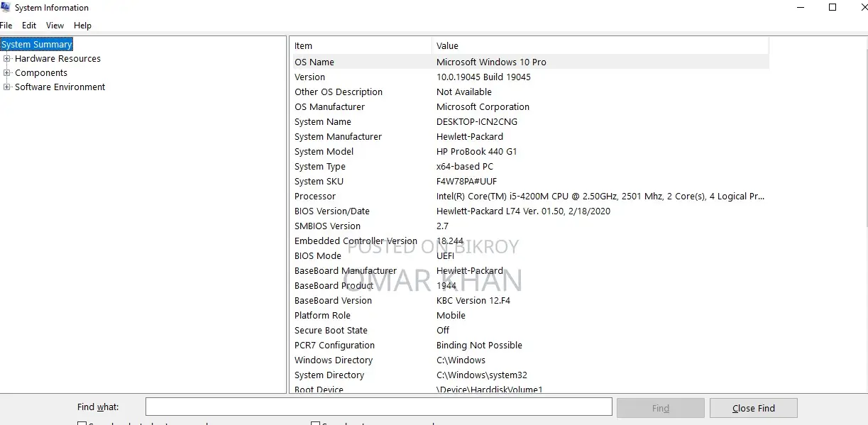
Task: Open the File menu
Action: [6, 26]
